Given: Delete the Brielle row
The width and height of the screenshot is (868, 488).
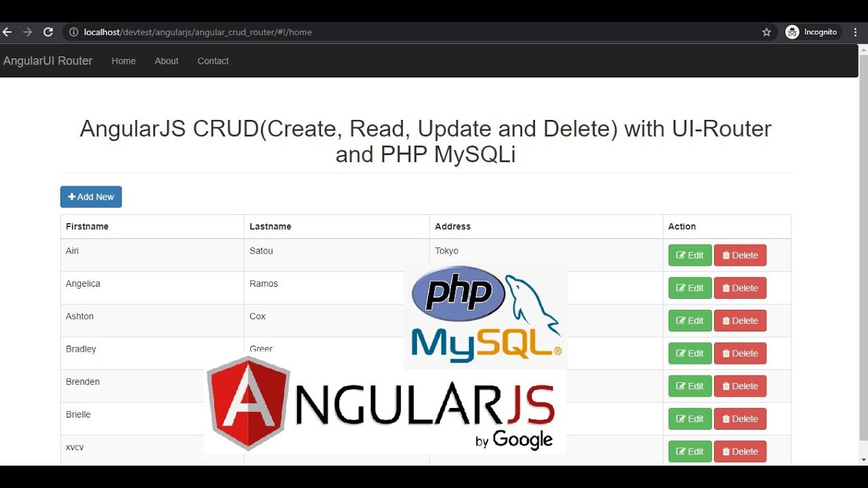Looking at the screenshot, I should pyautogui.click(x=740, y=419).
